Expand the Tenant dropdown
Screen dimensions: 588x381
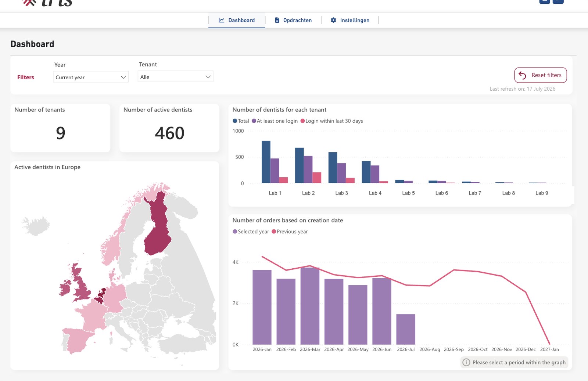pyautogui.click(x=175, y=77)
